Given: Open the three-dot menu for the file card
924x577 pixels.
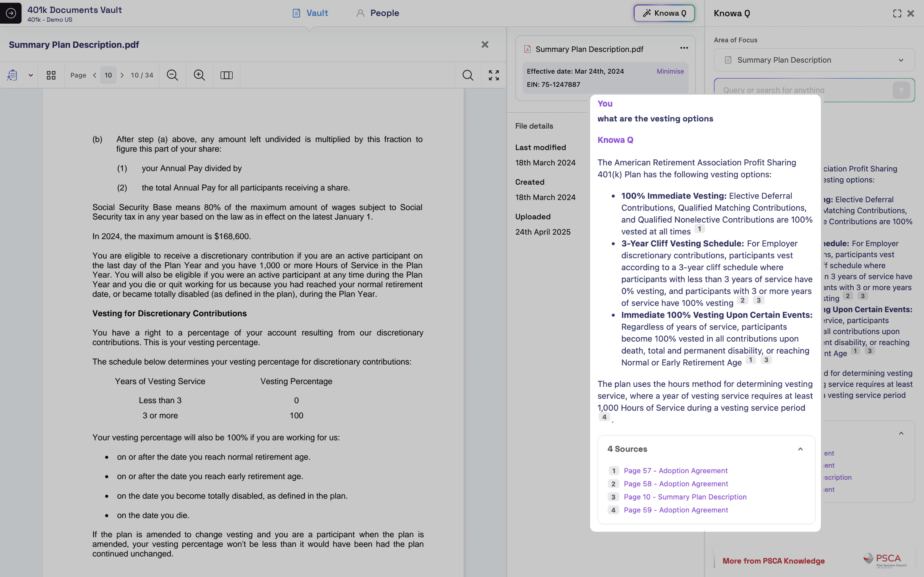Looking at the screenshot, I should click(684, 48).
